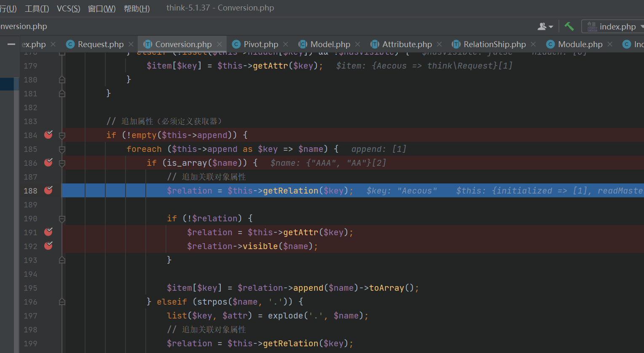
Task: Collapse if block at line 186
Action: click(x=62, y=163)
